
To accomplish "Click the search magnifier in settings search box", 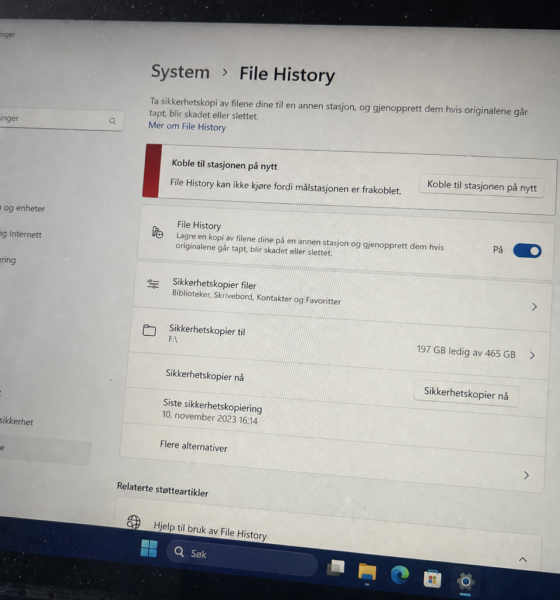I will tap(113, 121).
